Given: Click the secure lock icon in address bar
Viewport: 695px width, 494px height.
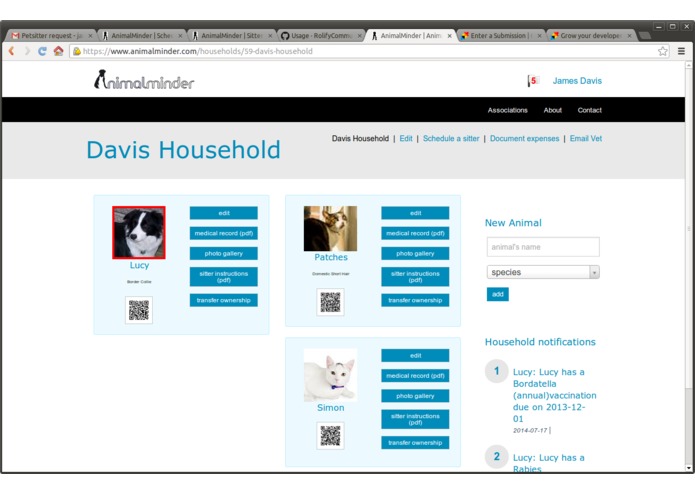Looking at the screenshot, I should click(x=77, y=51).
